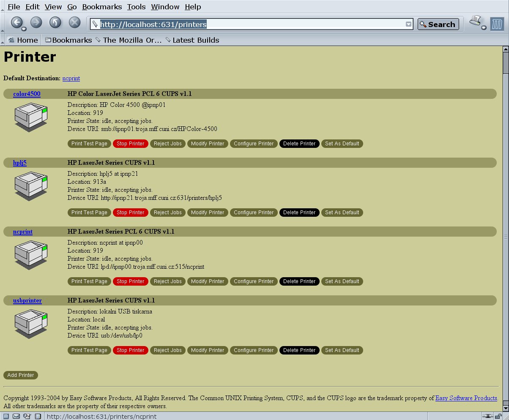This screenshot has height=420, width=509.
Task: Configure Printer color4500
Action: (x=254, y=144)
